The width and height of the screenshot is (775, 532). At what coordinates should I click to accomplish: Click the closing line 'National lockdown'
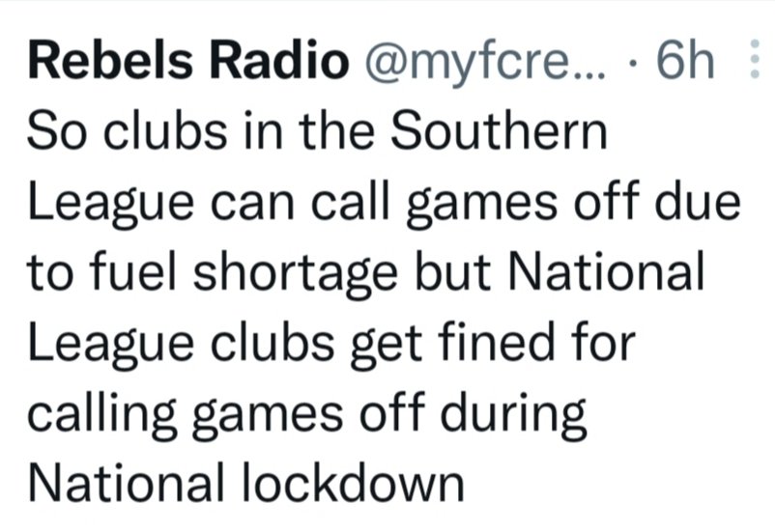point(246,483)
